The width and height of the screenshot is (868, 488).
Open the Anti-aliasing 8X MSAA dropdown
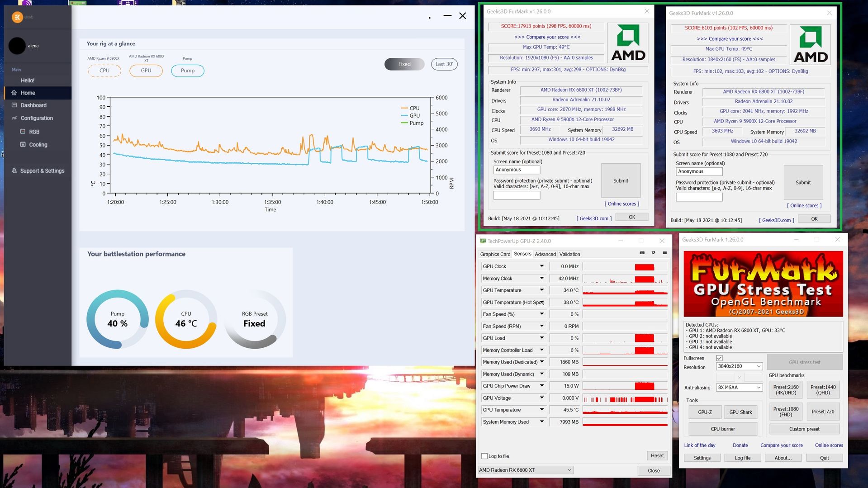tap(739, 388)
